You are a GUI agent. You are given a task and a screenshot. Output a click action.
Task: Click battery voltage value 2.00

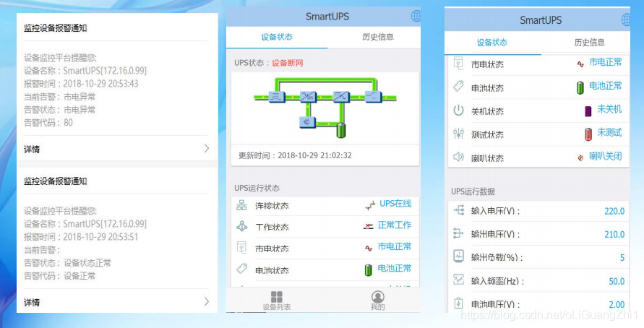click(617, 305)
